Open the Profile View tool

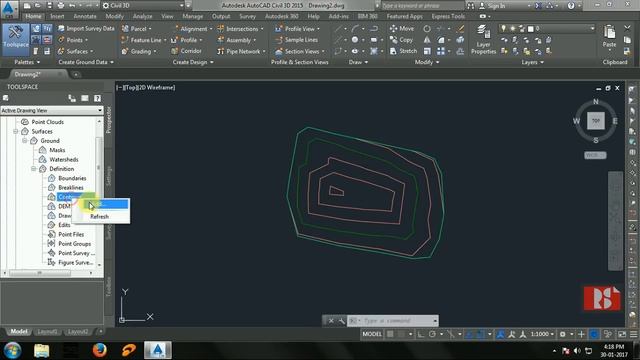point(298,29)
